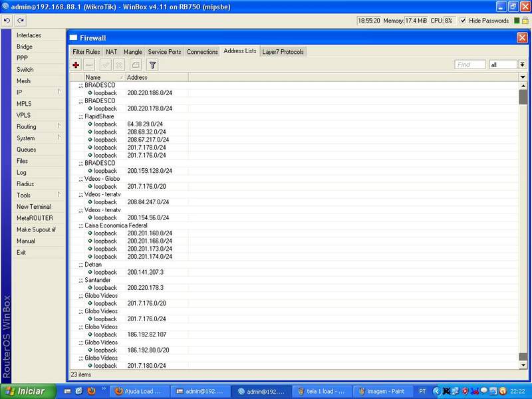Image resolution: width=532 pixels, height=399 pixels.
Task: Select the row with address 186.192.82.107
Action: [295, 334]
